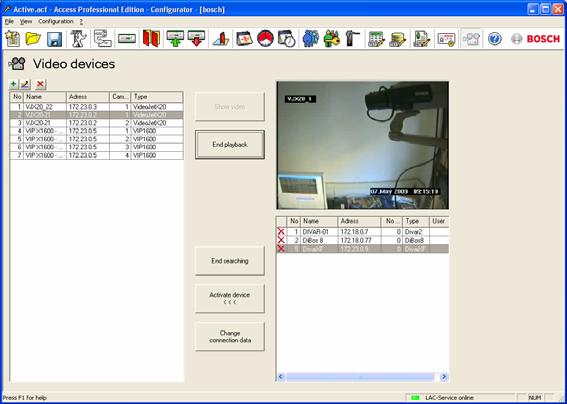
Task: Click the yellow database with pencil icon
Action: click(398, 38)
